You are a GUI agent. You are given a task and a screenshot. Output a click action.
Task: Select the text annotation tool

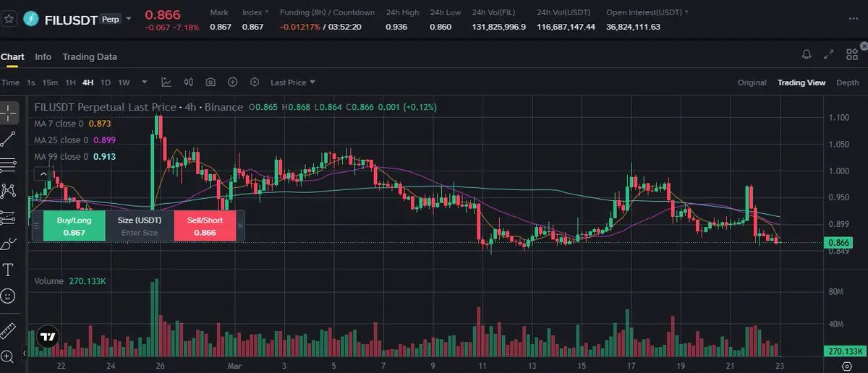pos(9,270)
